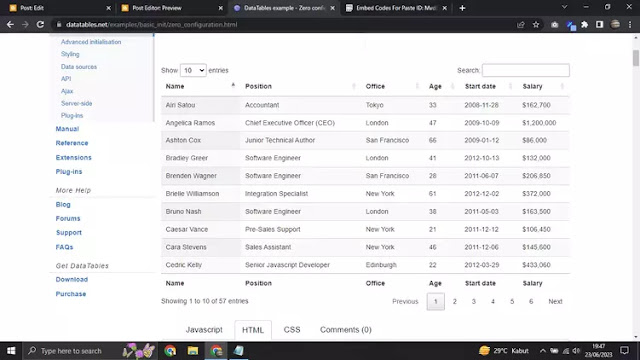The image size is (640, 360).
Task: Go to page 6 of table
Action: (531, 301)
